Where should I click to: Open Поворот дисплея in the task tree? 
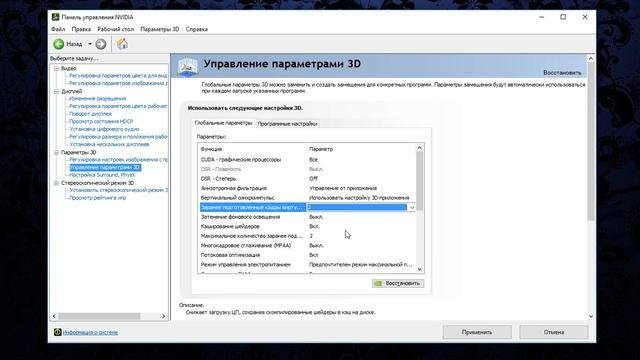(x=90, y=114)
